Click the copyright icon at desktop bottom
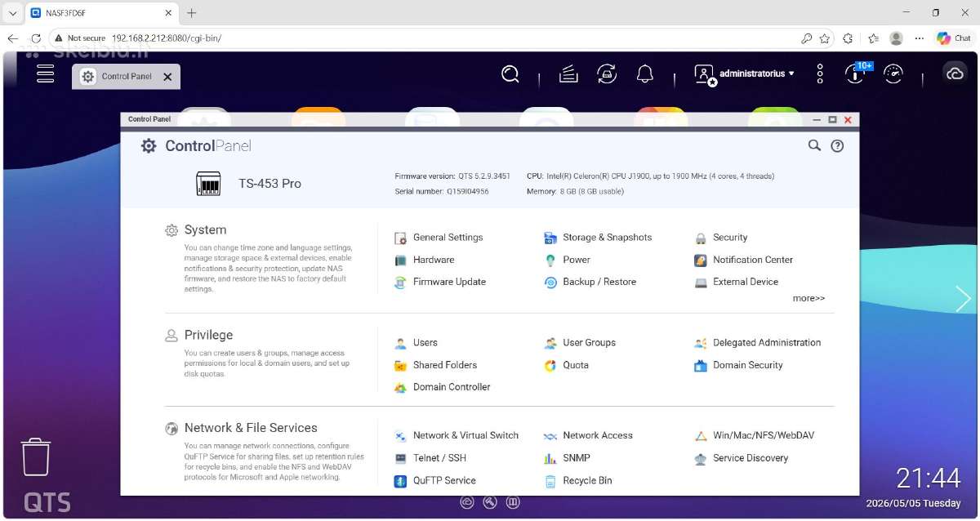The height and width of the screenshot is (521, 980). pos(467,503)
